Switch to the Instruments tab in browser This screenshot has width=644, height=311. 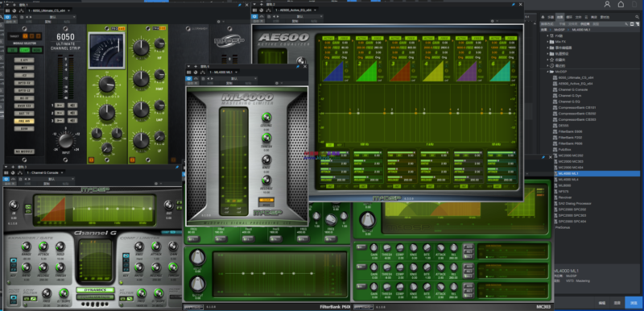551,17
